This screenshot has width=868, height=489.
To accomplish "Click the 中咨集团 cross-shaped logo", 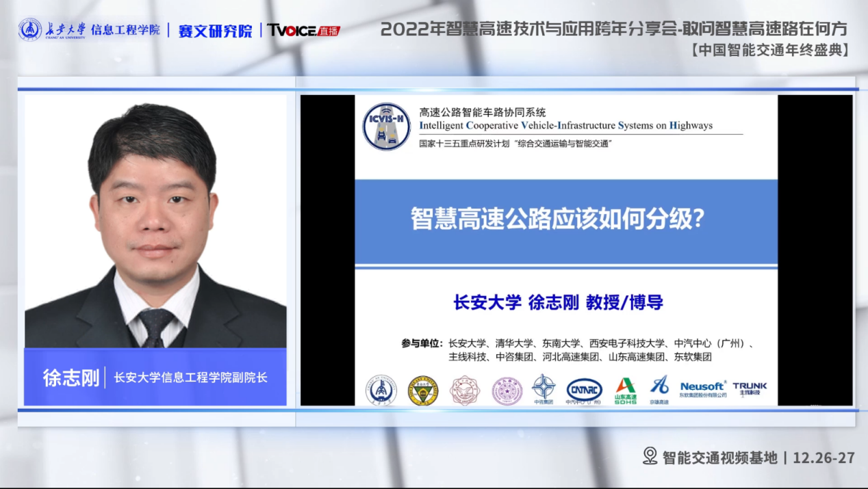I will tap(544, 388).
